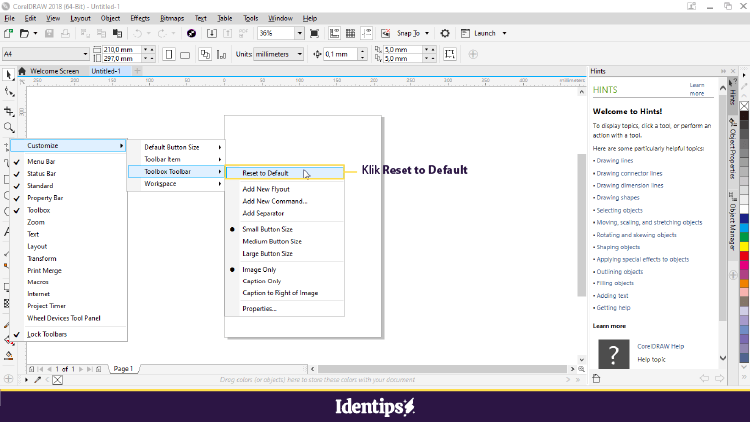
Task: Select the Zoom magnifier tool in toolbox
Action: (x=8, y=128)
